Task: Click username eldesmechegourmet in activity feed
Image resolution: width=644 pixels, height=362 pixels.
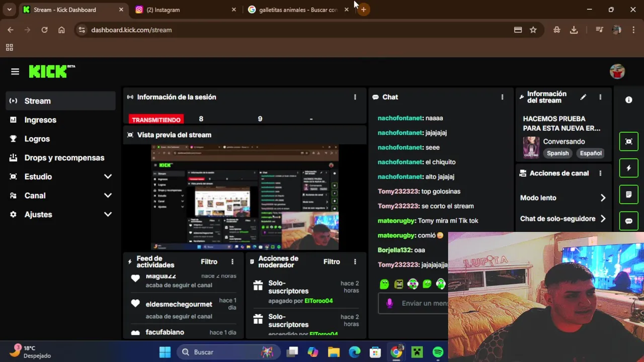Action: coord(179,304)
